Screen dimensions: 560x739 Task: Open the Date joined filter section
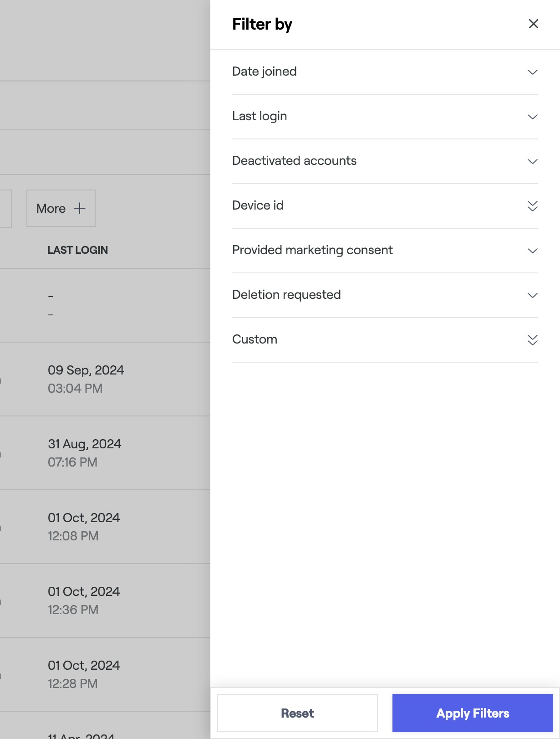pyautogui.click(x=265, y=72)
